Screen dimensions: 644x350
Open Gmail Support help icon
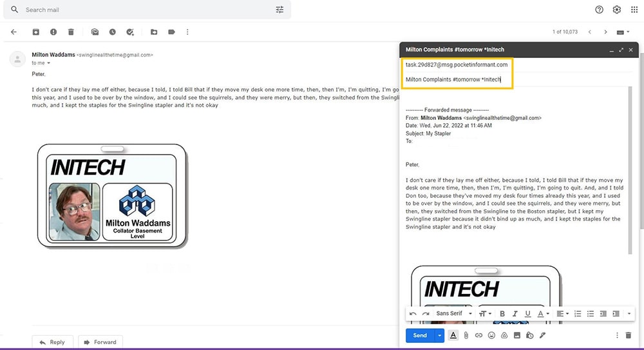click(x=599, y=10)
